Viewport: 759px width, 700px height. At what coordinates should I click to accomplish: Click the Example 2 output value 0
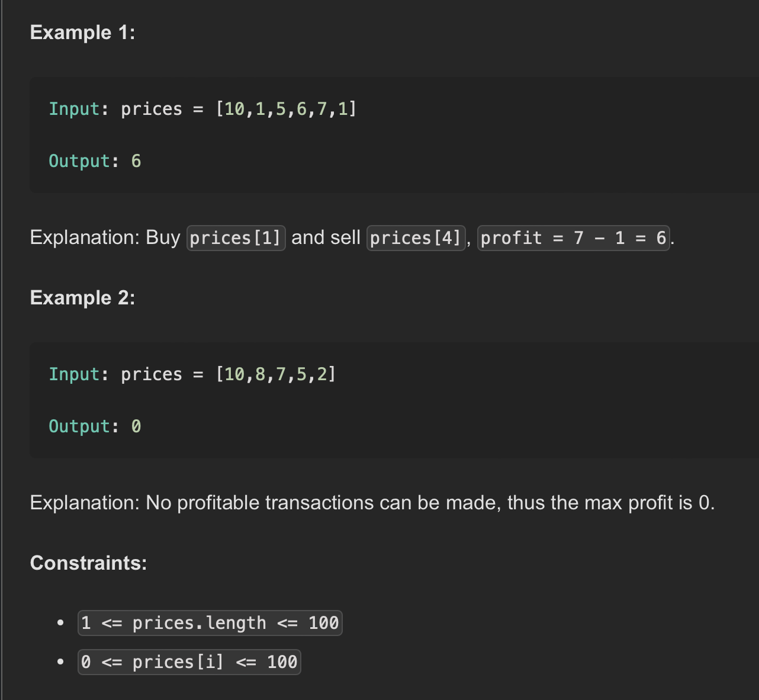point(136,426)
